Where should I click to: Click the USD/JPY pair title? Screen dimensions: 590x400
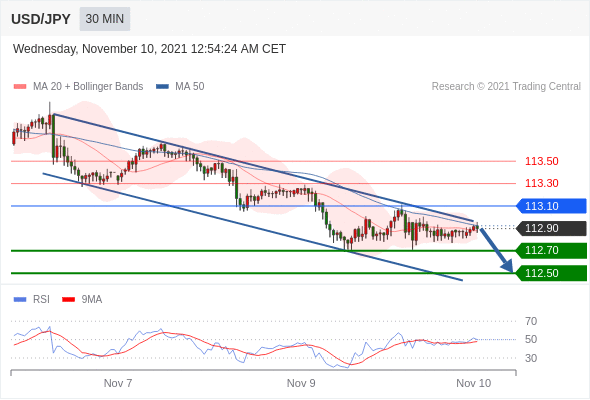pos(41,19)
